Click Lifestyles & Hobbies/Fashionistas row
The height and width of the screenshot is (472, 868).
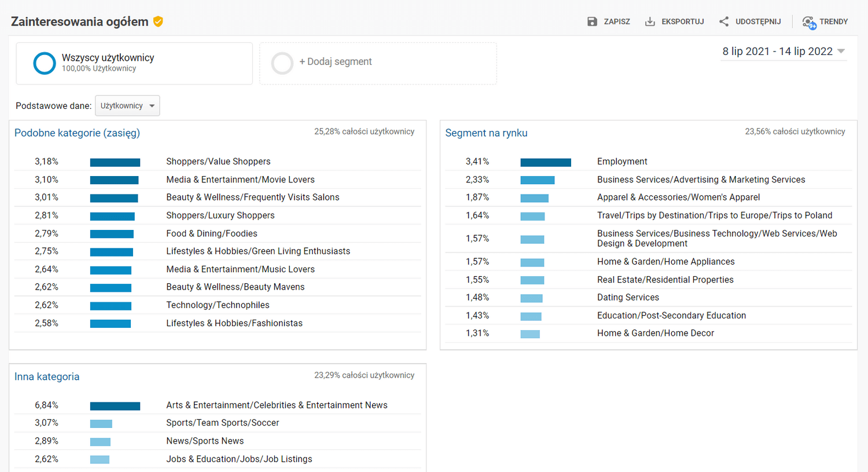[218, 323]
